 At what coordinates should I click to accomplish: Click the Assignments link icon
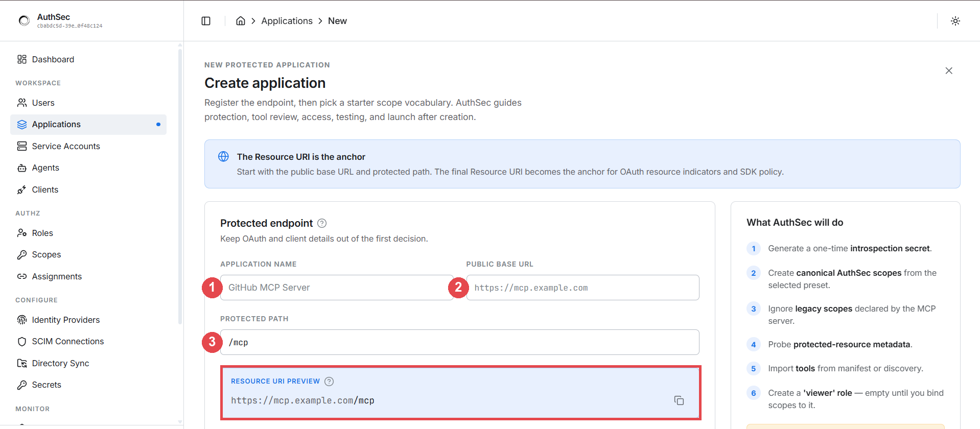click(x=22, y=276)
